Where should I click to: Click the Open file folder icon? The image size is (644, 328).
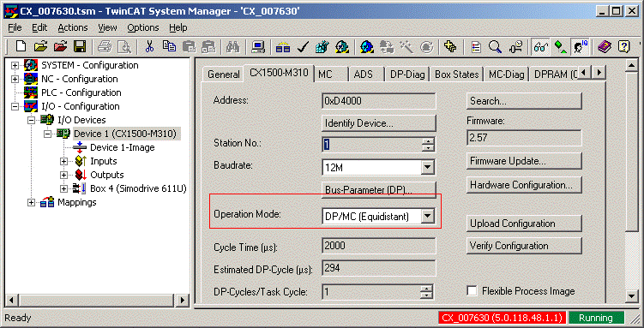click(x=40, y=47)
